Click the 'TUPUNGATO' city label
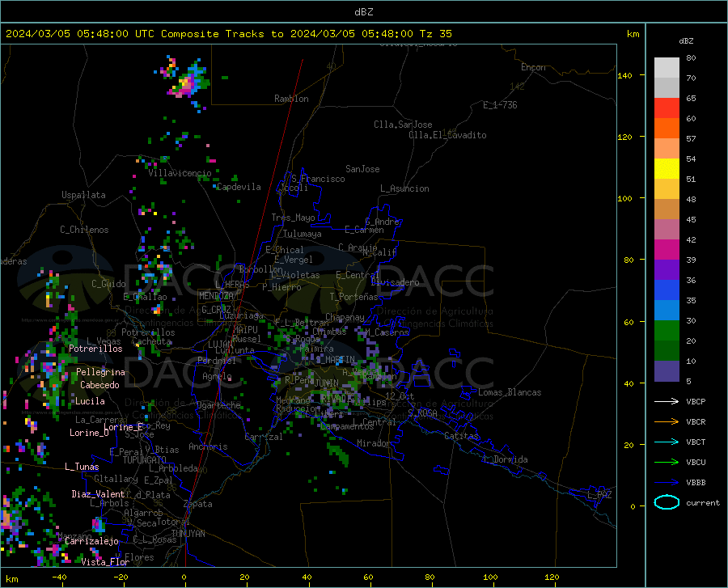 click(x=145, y=460)
